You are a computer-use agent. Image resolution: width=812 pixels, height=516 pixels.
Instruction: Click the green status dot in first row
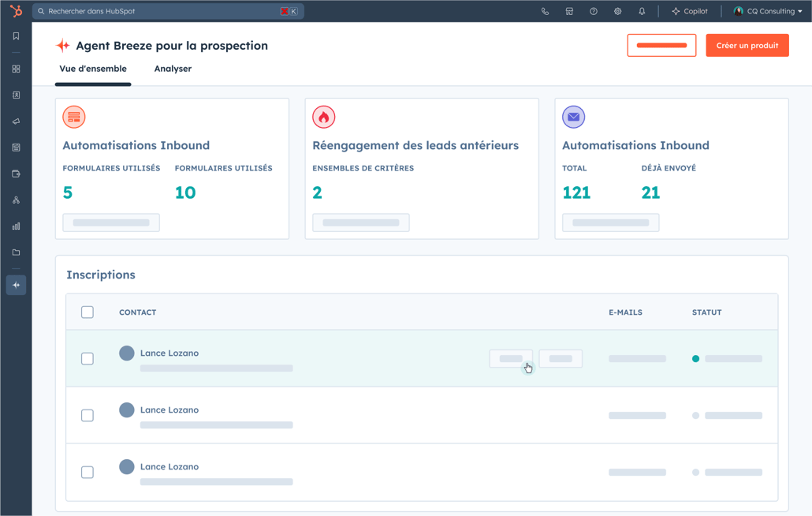(x=695, y=359)
